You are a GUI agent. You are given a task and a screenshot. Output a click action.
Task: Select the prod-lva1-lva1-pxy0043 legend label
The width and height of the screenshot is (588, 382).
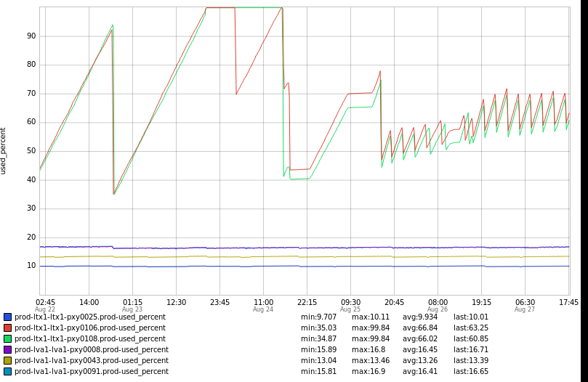pyautogui.click(x=91, y=360)
